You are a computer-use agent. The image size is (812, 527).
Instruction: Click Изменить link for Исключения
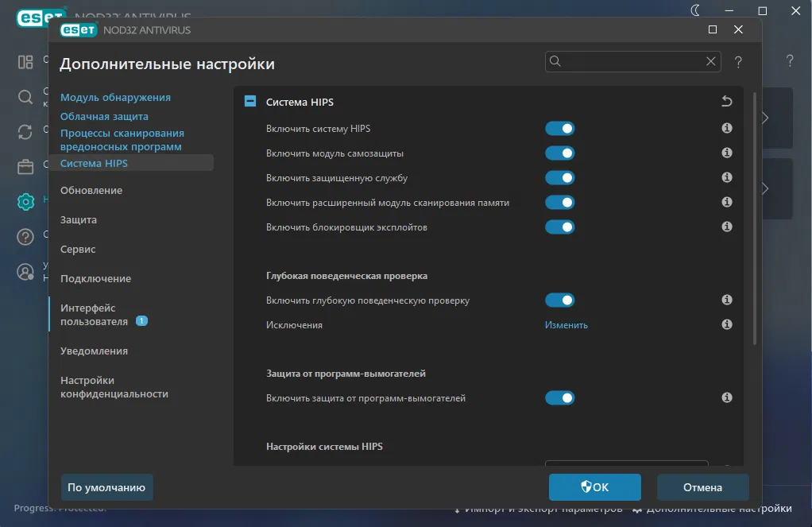[x=566, y=325]
